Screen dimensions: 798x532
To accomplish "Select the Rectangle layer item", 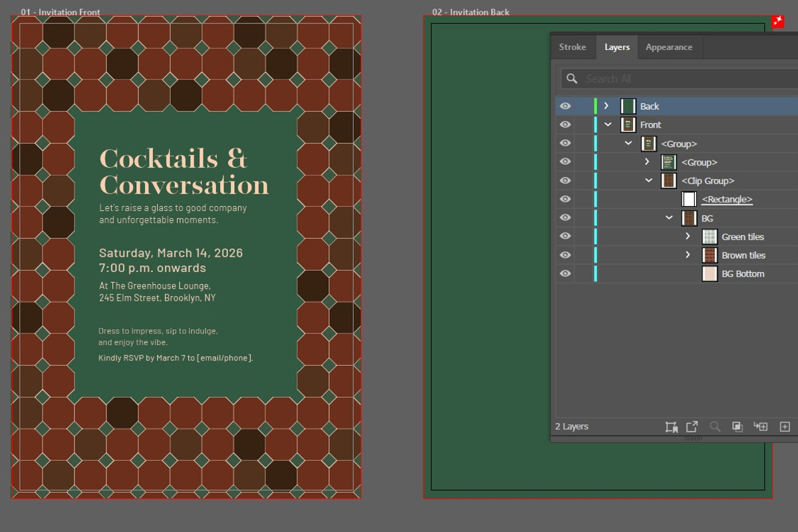I will click(x=727, y=199).
